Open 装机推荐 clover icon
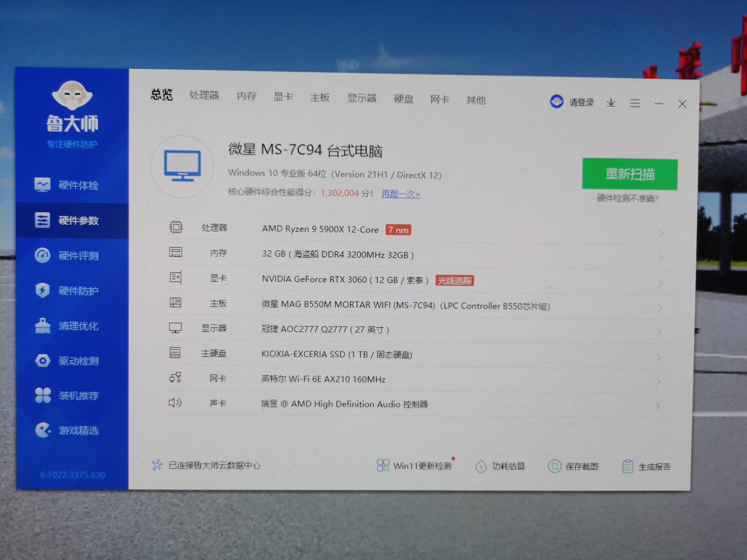The image size is (747, 560). tap(43, 395)
